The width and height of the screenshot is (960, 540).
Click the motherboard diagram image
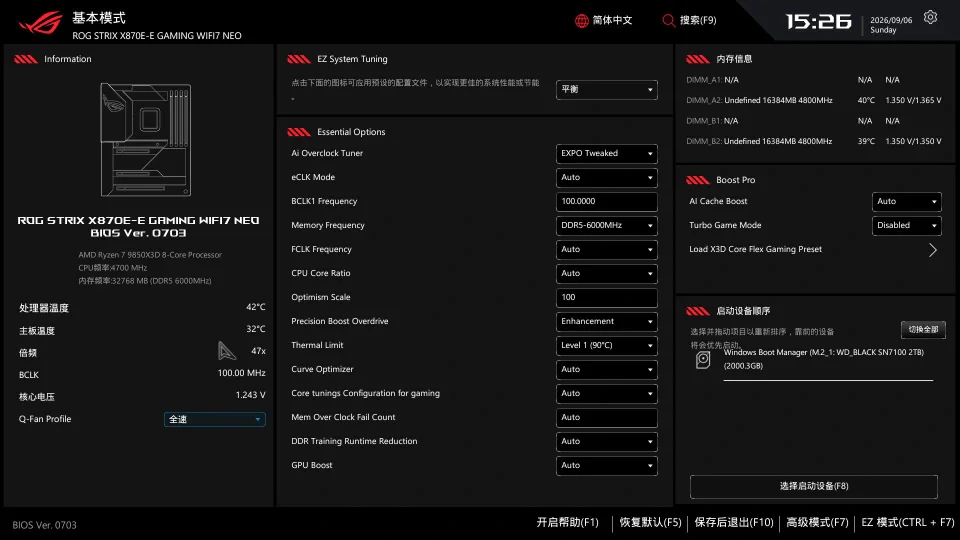pos(146,140)
